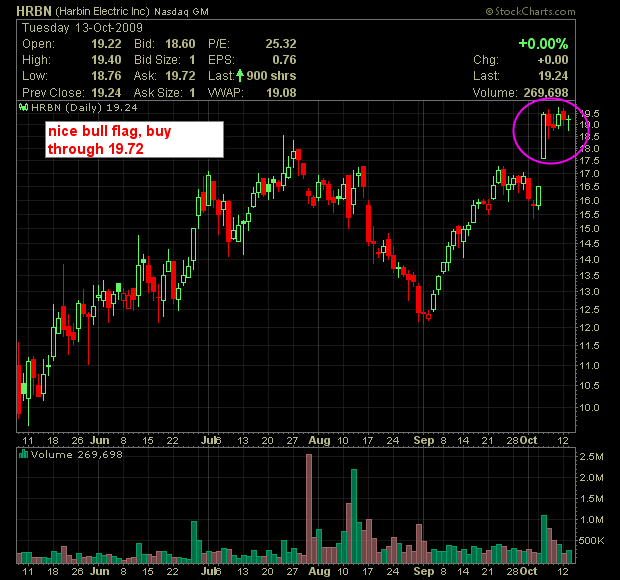Select the Aug label on date axis
Image resolution: width=620 pixels, height=580 pixels.
pos(319,439)
